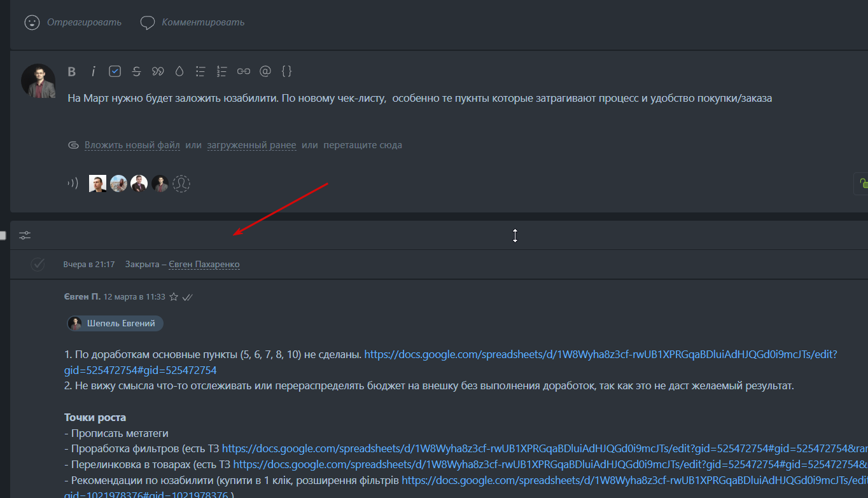Select the fourth subscriber avatar in the row

(160, 184)
